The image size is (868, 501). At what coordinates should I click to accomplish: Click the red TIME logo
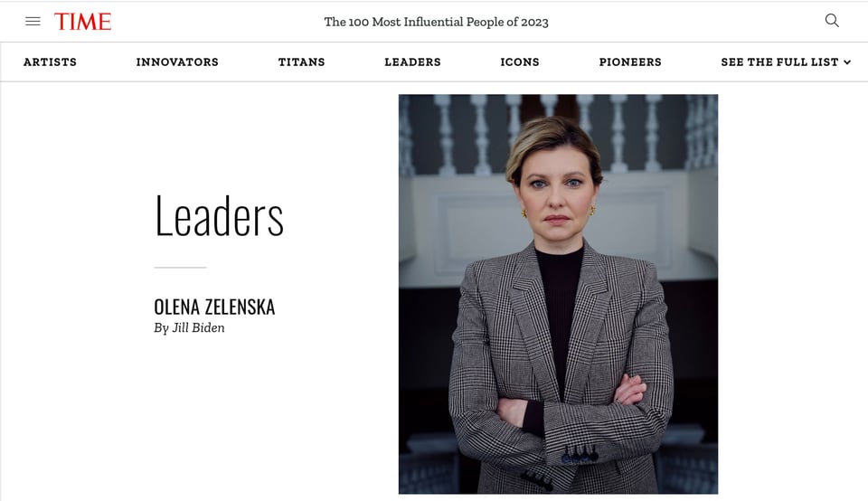82,22
